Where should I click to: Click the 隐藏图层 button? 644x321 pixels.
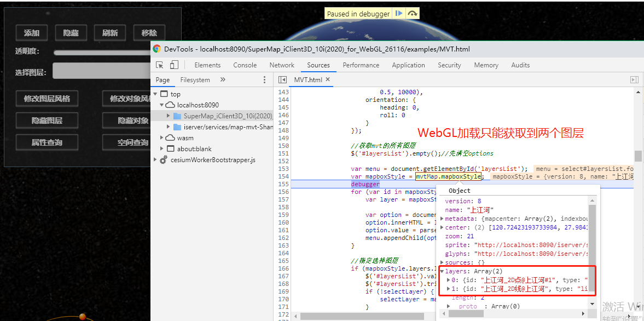[x=47, y=121]
